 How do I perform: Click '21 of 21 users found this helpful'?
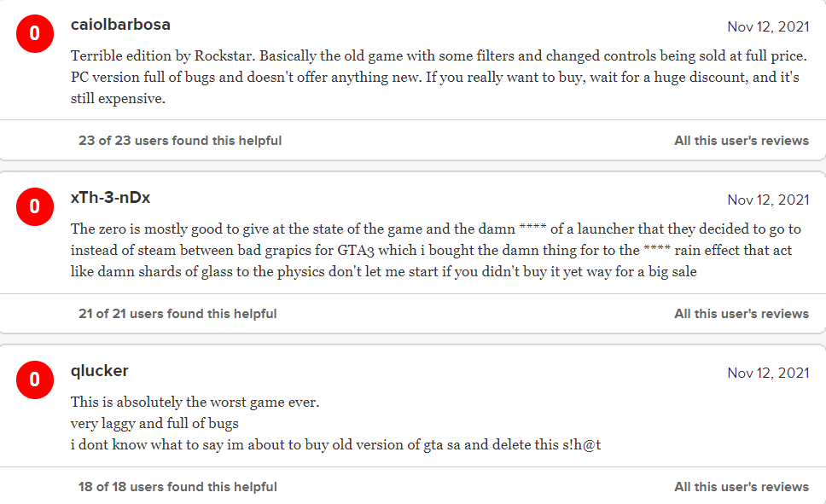coord(177,313)
